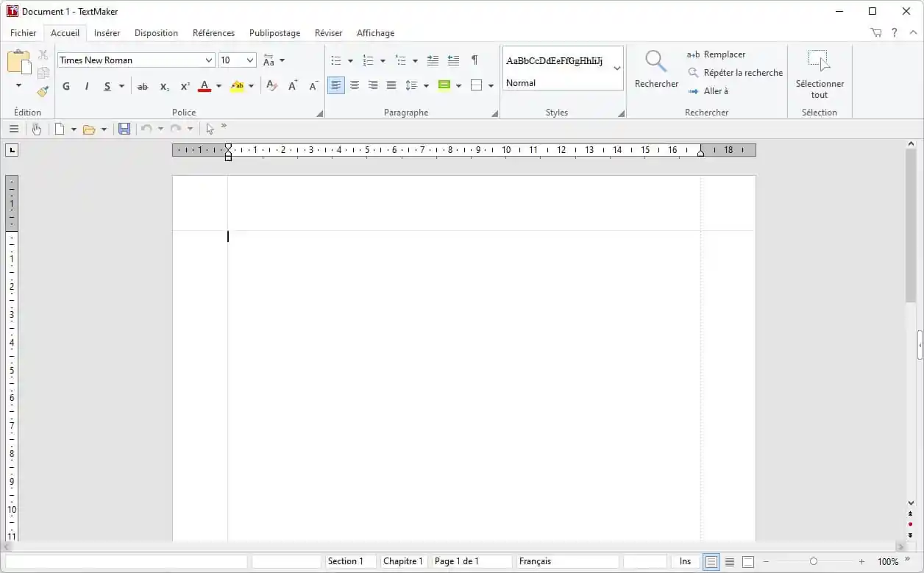Click Répéter la recherche
The width and height of the screenshot is (924, 573).
tap(735, 73)
